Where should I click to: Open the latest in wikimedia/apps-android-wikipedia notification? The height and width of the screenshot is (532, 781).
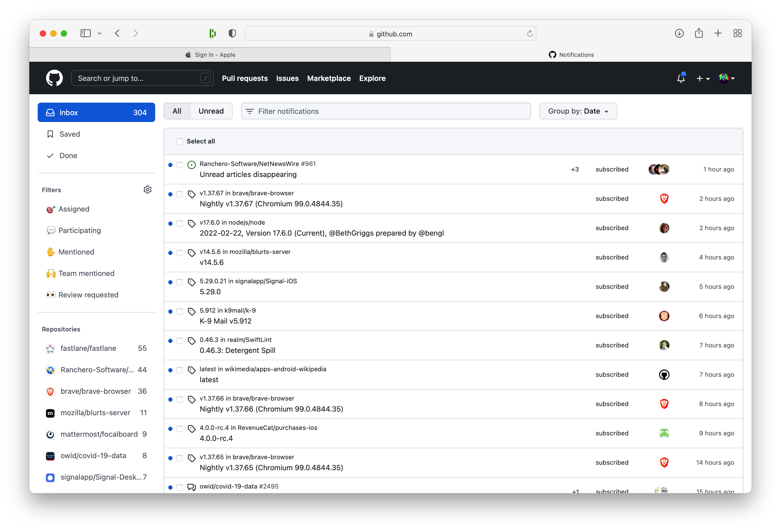click(453, 375)
